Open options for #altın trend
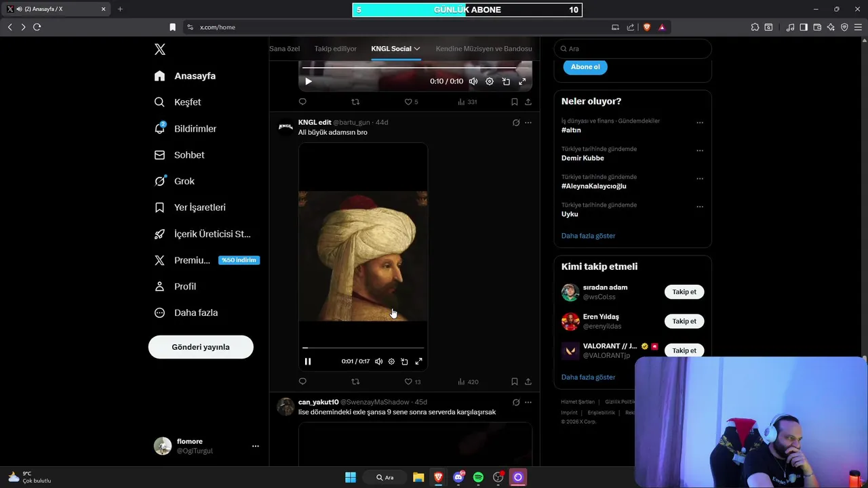This screenshot has height=488, width=868. [700, 123]
